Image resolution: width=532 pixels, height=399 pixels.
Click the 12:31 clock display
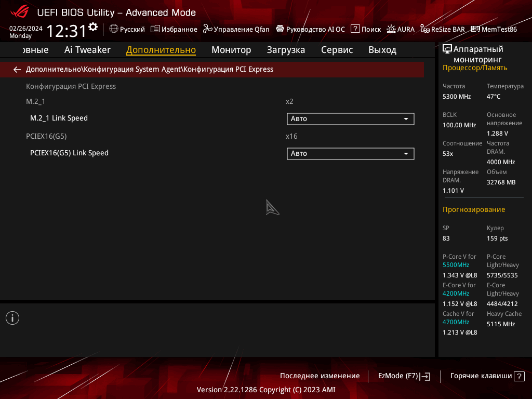(66, 31)
